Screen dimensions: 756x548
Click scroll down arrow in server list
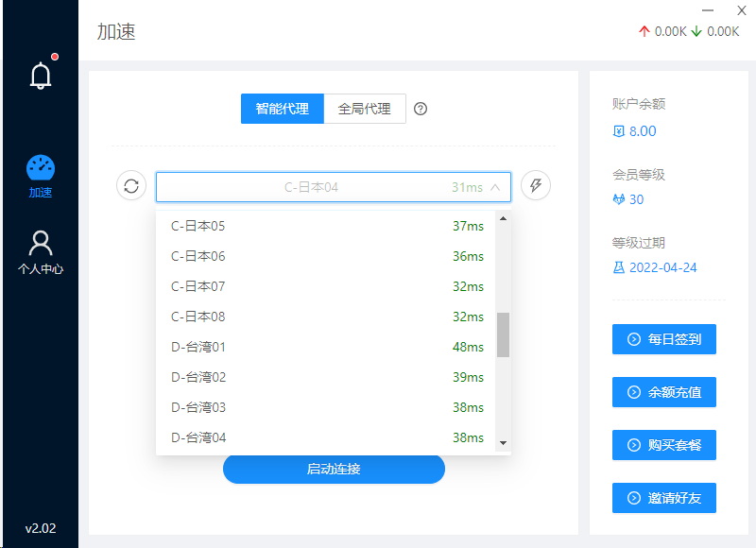pos(503,442)
